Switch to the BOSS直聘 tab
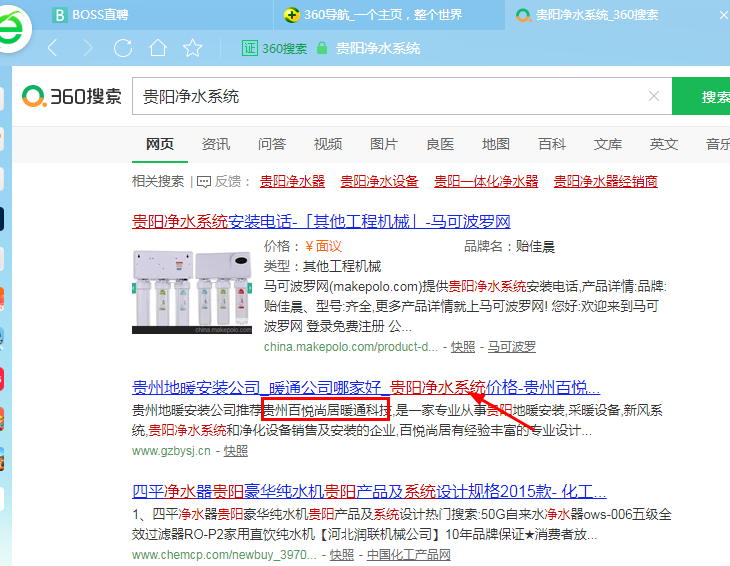 (x=90, y=15)
